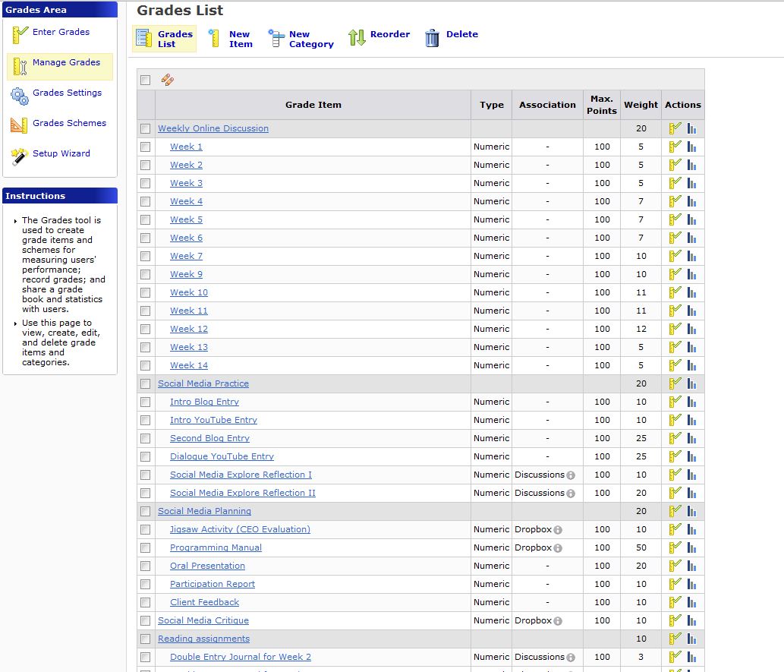View statistics icon for Week 5
This screenshot has height=672, width=784.
[x=691, y=219]
